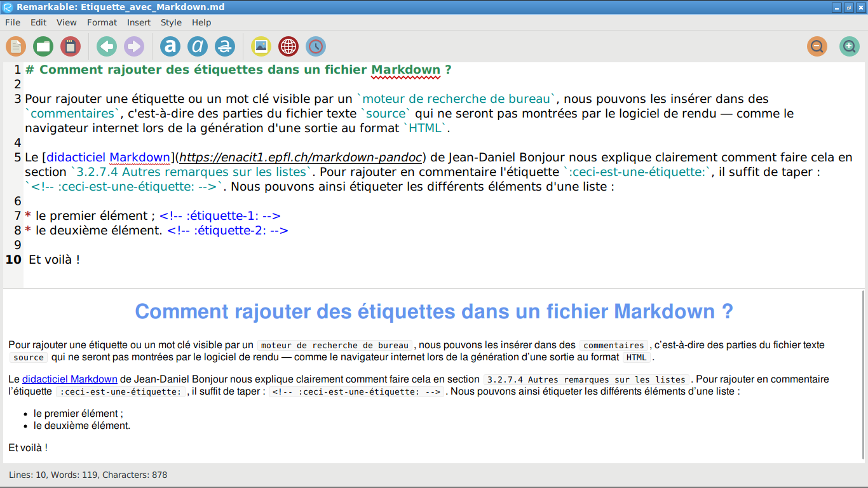Screen dimensions: 868x488
Task: Zoom in with the green magnifier icon
Action: [850, 46]
